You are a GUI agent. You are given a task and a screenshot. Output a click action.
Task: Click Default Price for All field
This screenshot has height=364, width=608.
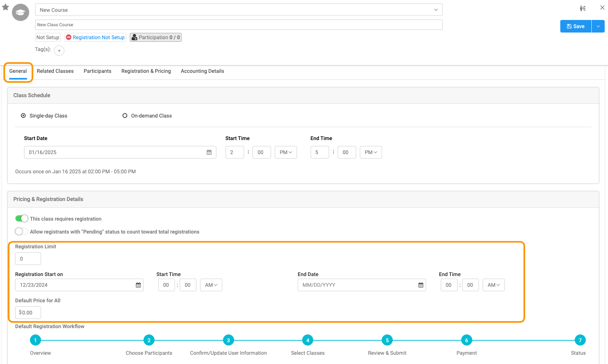point(28,313)
